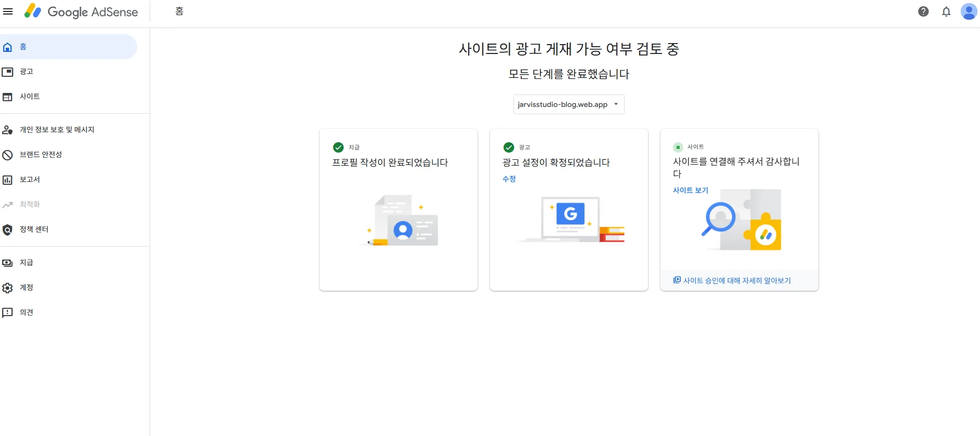Click 프로필 작성이 완료되었습니다 text
Viewport: 980px width, 436px height.
coord(390,162)
